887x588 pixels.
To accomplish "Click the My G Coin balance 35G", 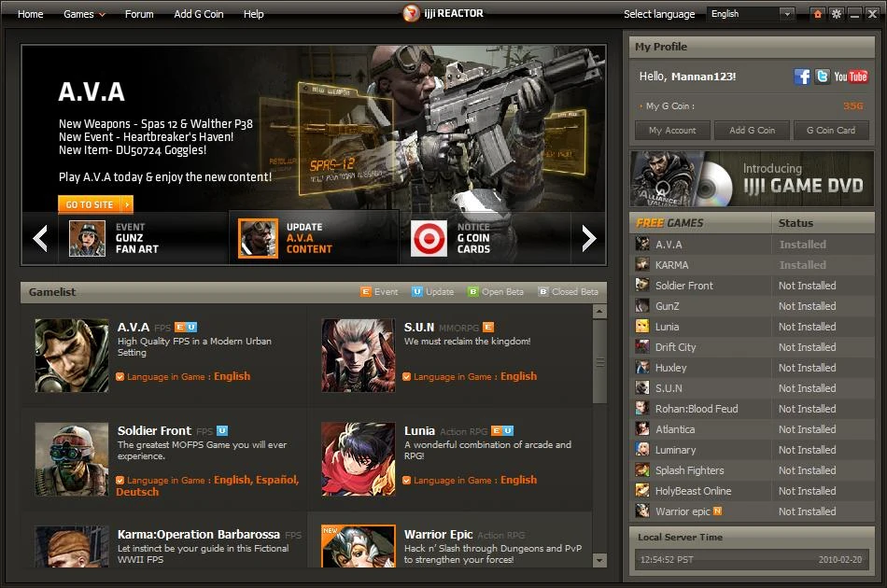I will 853,105.
